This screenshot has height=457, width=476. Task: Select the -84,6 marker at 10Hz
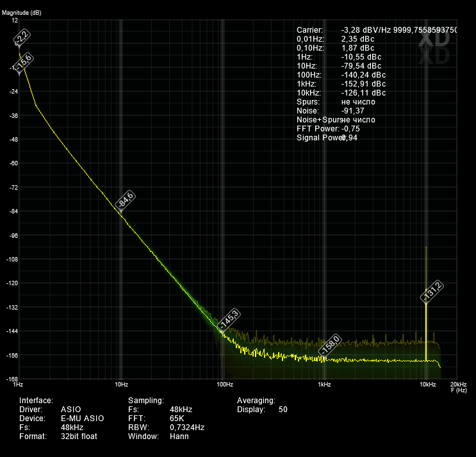pyautogui.click(x=126, y=199)
